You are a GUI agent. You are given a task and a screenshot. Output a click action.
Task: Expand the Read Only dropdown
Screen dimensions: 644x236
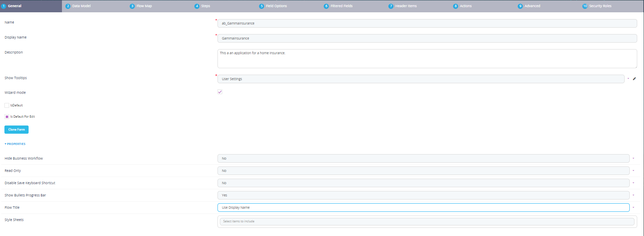pos(633,171)
